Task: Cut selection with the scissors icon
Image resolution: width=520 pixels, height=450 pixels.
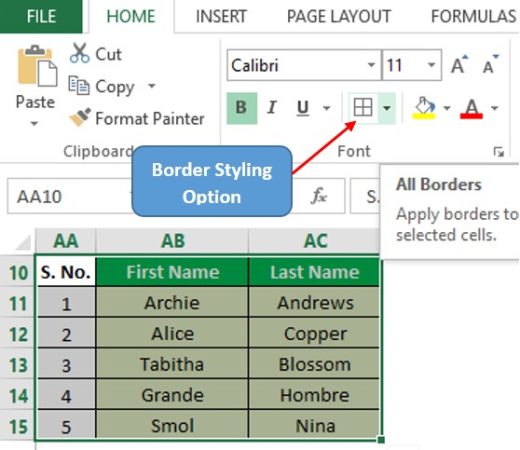Action: pyautogui.click(x=79, y=53)
